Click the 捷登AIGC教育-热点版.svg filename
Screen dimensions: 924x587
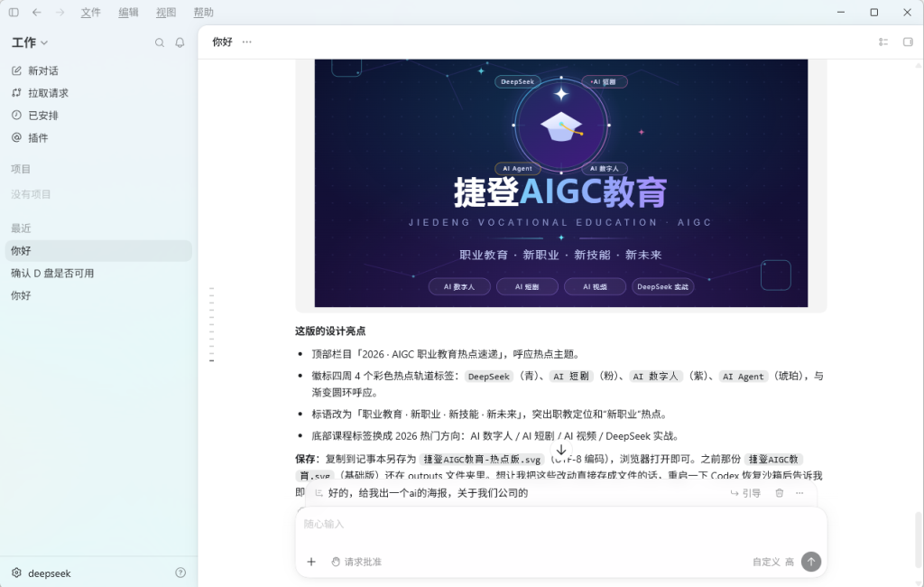click(482, 459)
